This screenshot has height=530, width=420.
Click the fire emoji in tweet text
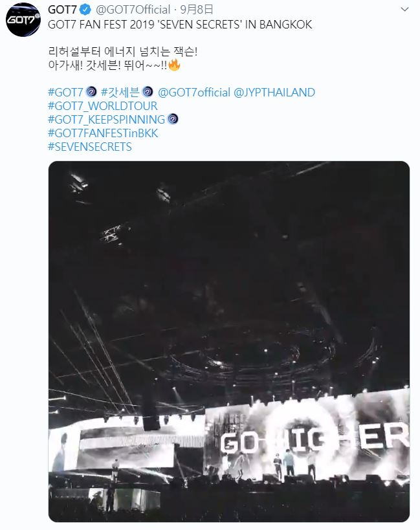(x=174, y=65)
